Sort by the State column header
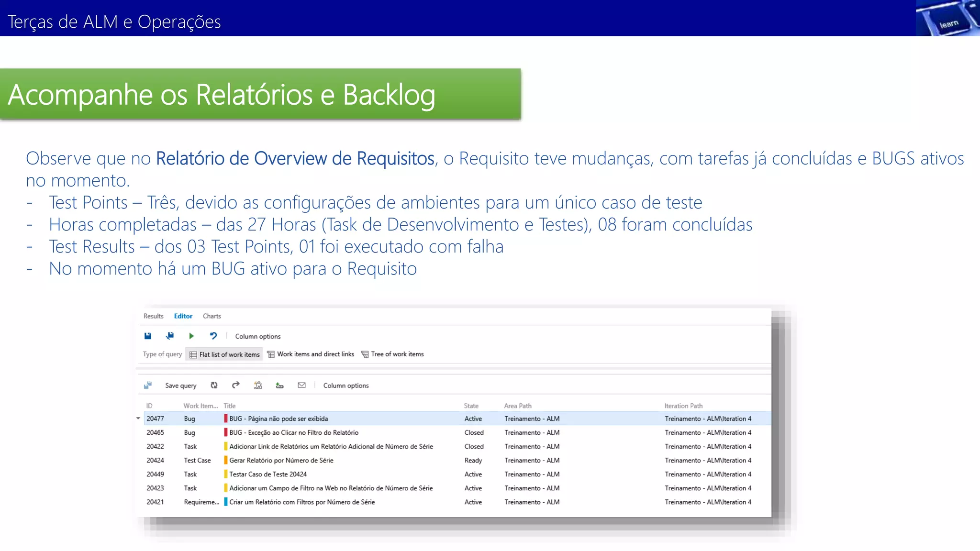The width and height of the screenshot is (980, 551). [471, 406]
